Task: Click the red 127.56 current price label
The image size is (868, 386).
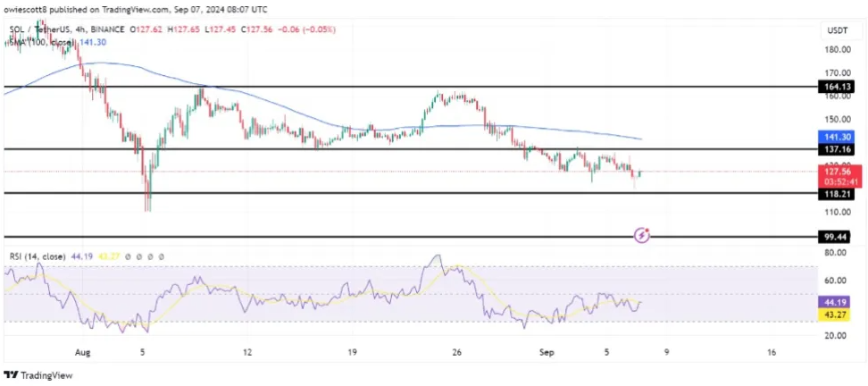Action: coord(840,172)
